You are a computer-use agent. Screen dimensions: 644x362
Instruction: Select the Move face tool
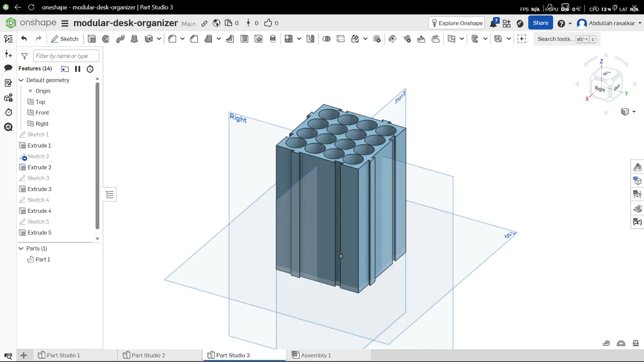tap(421, 39)
